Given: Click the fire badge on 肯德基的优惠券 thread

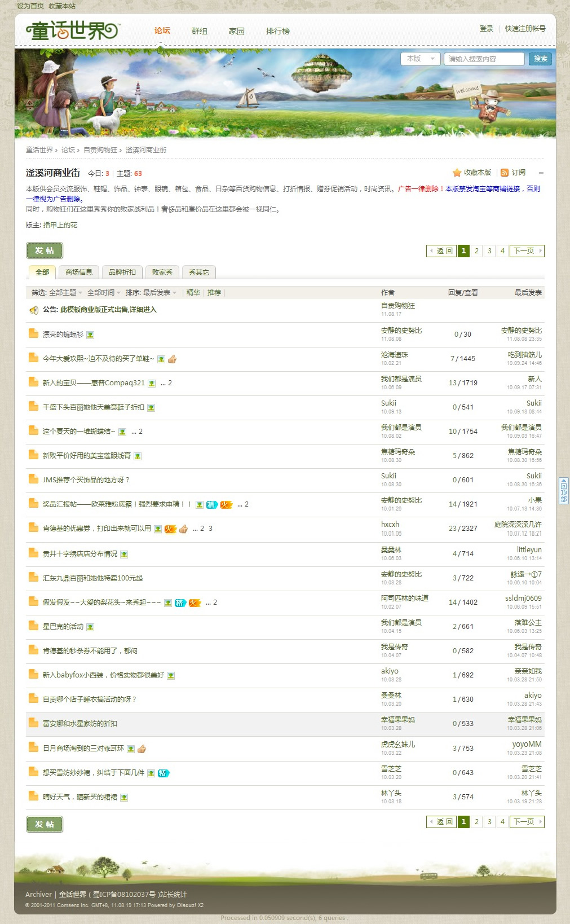Looking at the screenshot, I should [170, 529].
